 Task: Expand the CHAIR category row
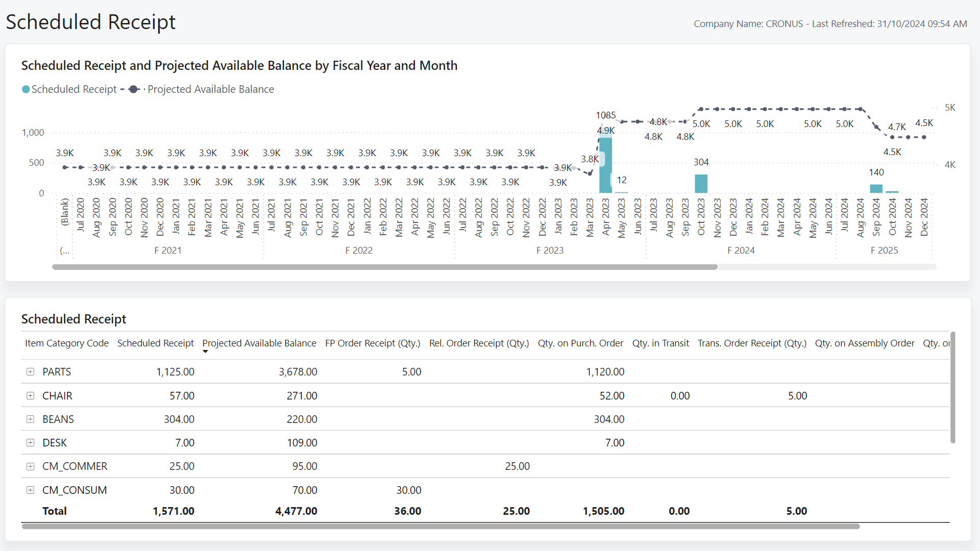point(30,395)
